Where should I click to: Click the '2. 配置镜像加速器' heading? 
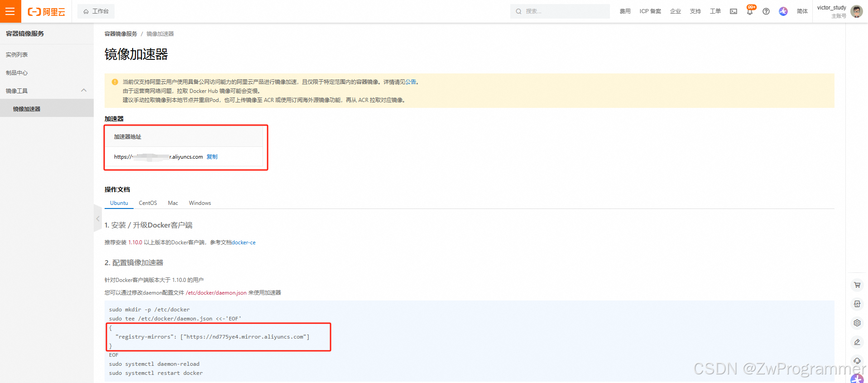tap(134, 263)
